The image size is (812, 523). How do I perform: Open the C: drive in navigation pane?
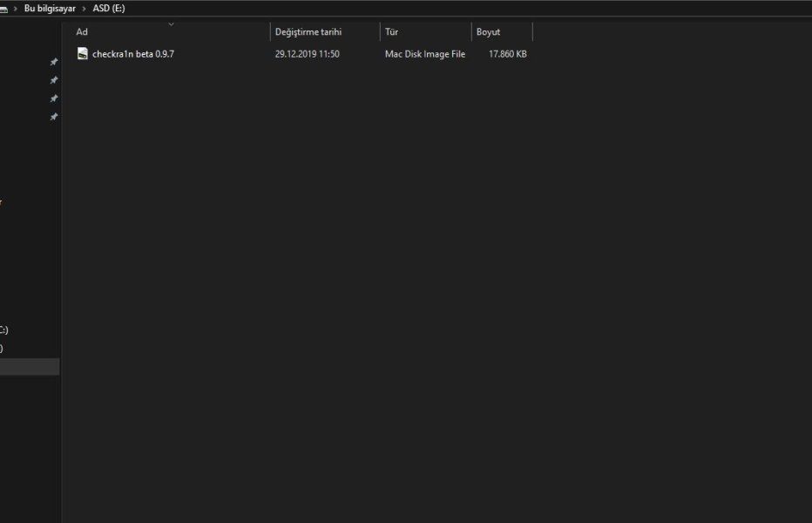click(3, 330)
